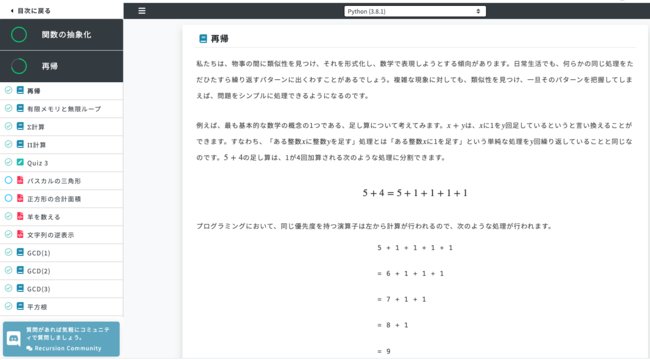650x360 pixels.
Task: Select the 羊を数える exercise
Action: click(61, 216)
